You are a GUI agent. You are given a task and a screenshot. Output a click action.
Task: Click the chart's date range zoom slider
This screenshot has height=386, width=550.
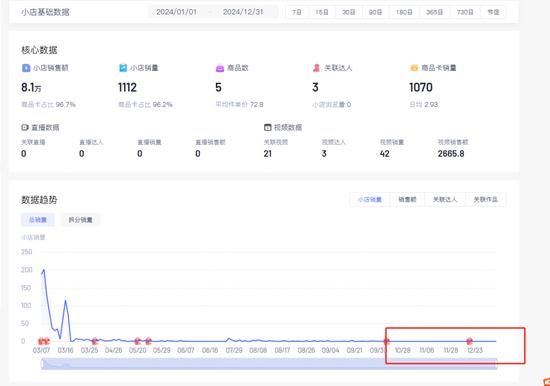269,364
